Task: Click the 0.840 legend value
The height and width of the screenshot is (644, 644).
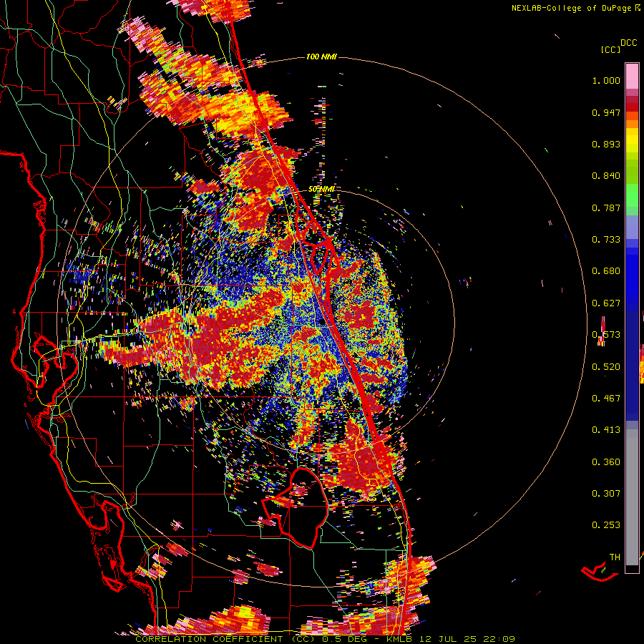Action: 606,176
